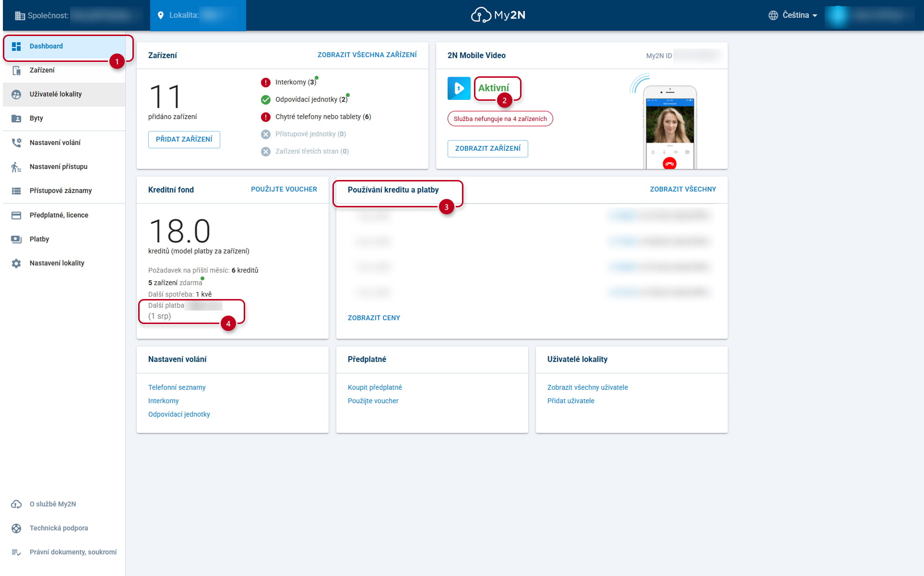Open Předplatné, licence in the sidebar
Viewport: 924px width, 576px height.
click(64, 215)
